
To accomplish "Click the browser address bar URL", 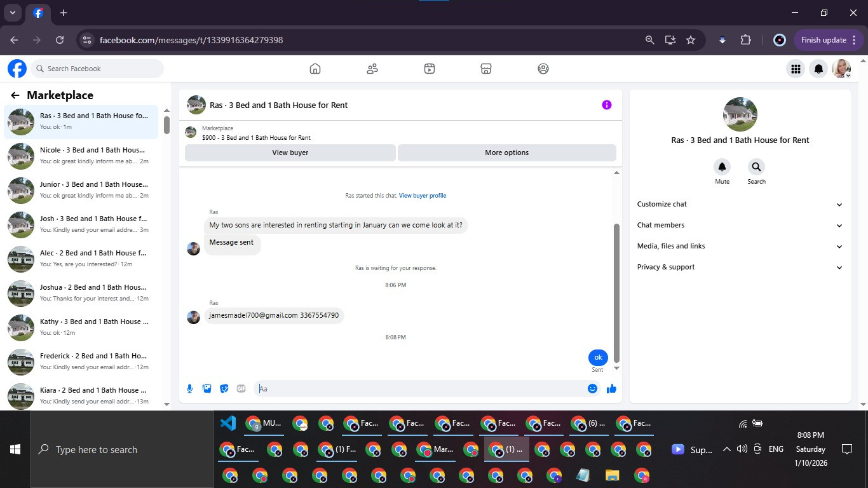I will pyautogui.click(x=191, y=40).
